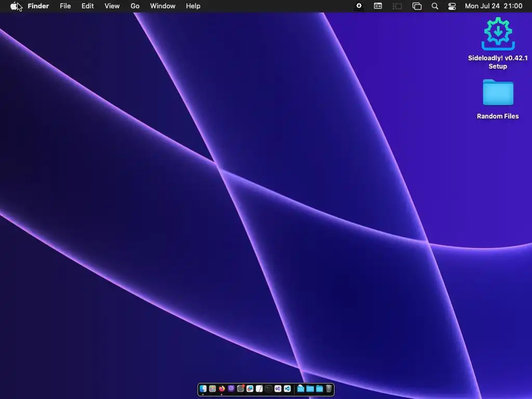Click the Sideloadly gear icon in menu bar
The image size is (532, 399).
point(359,6)
